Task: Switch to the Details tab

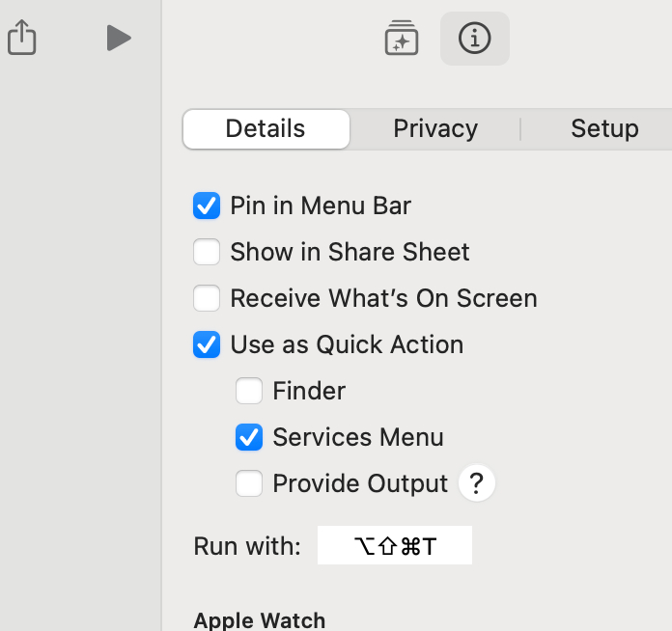Action: (266, 129)
